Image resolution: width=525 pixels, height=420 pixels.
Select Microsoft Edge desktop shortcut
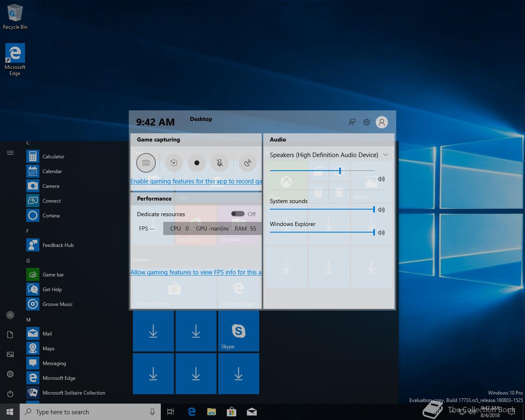[15, 59]
